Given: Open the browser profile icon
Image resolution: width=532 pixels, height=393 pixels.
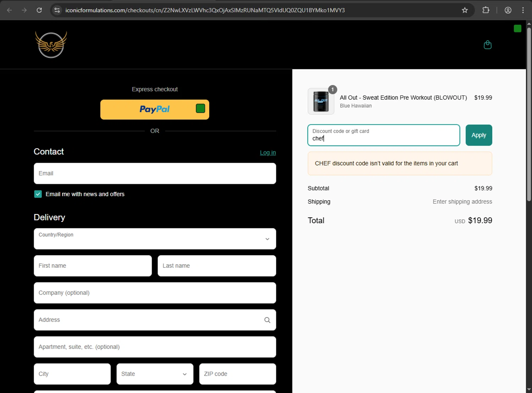Looking at the screenshot, I should pyautogui.click(x=508, y=10).
